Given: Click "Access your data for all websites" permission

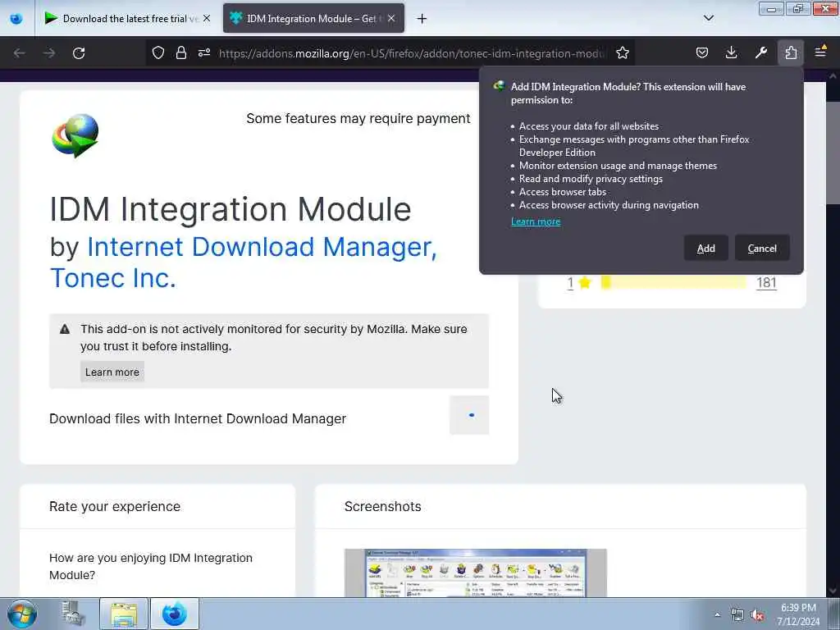Looking at the screenshot, I should [x=589, y=126].
